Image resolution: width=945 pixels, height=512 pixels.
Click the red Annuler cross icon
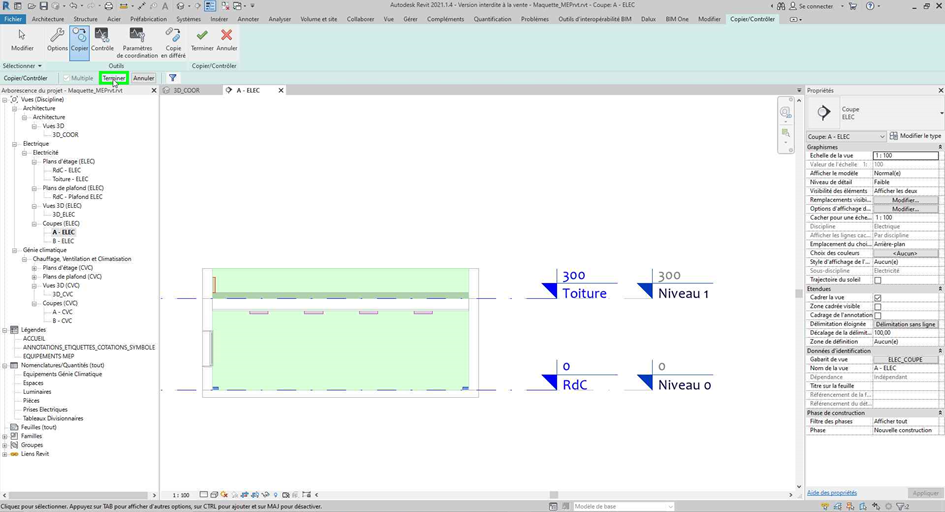pyautogui.click(x=227, y=36)
